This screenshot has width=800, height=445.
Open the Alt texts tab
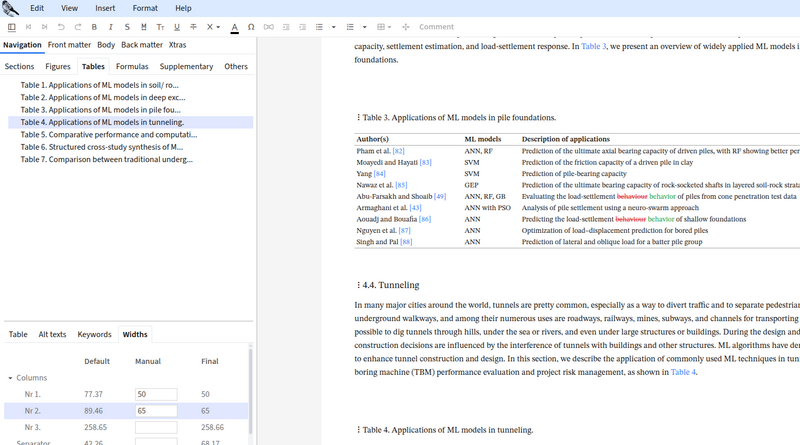(52, 334)
